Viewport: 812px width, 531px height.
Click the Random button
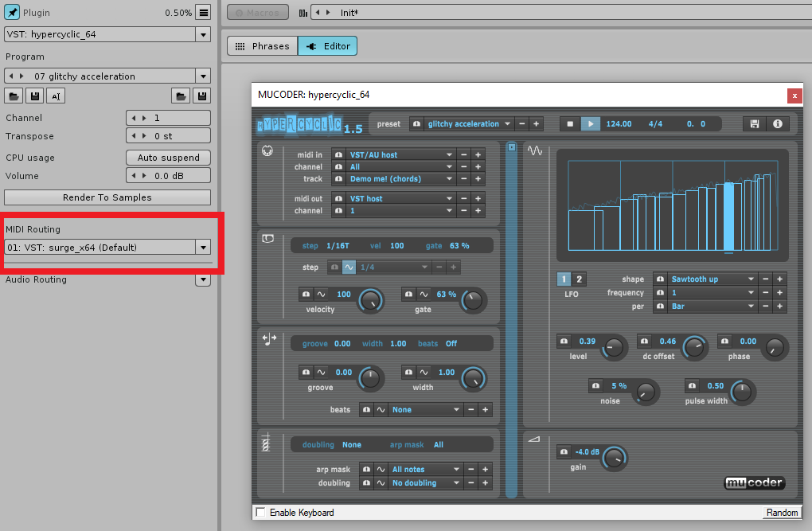(x=782, y=513)
